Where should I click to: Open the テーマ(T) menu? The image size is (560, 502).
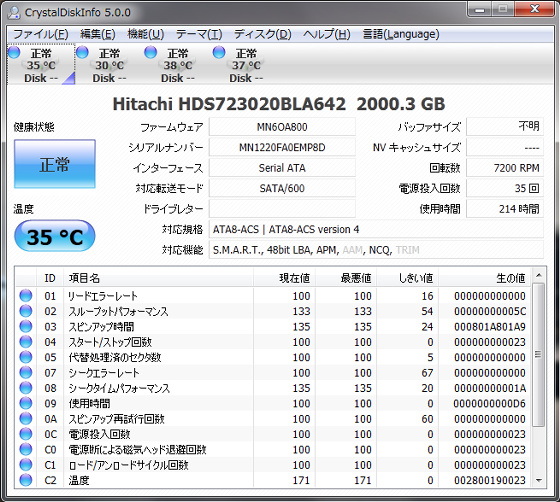[199, 34]
